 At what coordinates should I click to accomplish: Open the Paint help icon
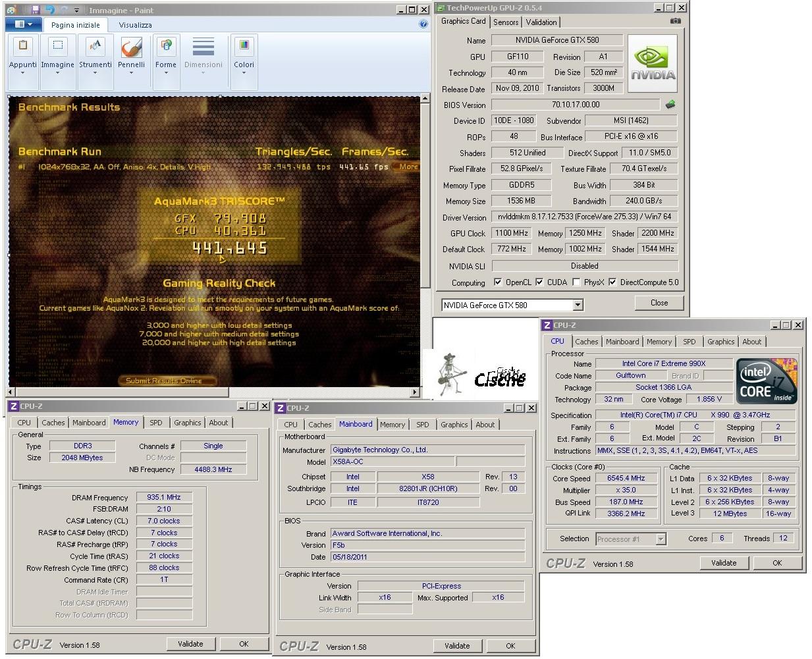pyautogui.click(x=423, y=24)
